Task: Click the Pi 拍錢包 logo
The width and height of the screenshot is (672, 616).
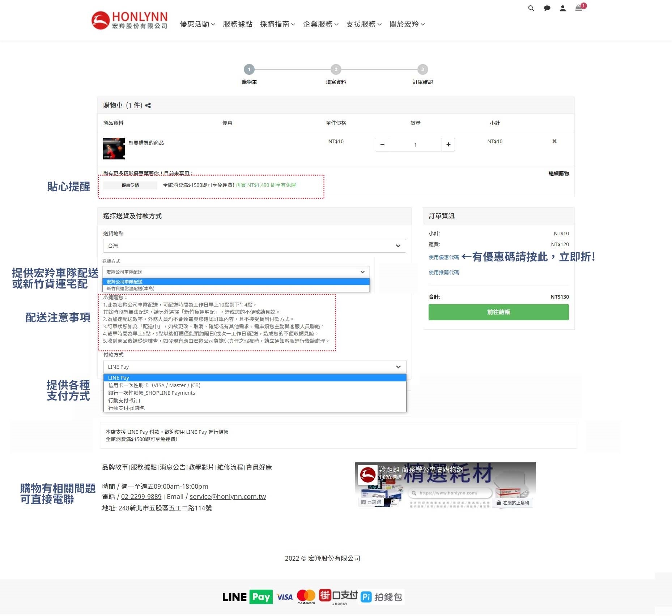Action: (x=382, y=597)
